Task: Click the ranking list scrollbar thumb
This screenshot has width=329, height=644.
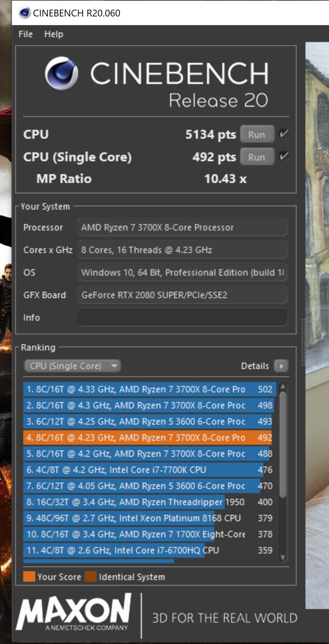Action: pyautogui.click(x=283, y=445)
